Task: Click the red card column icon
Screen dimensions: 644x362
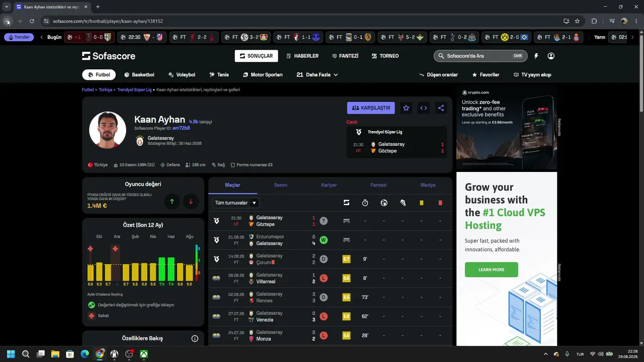Action: (440, 203)
